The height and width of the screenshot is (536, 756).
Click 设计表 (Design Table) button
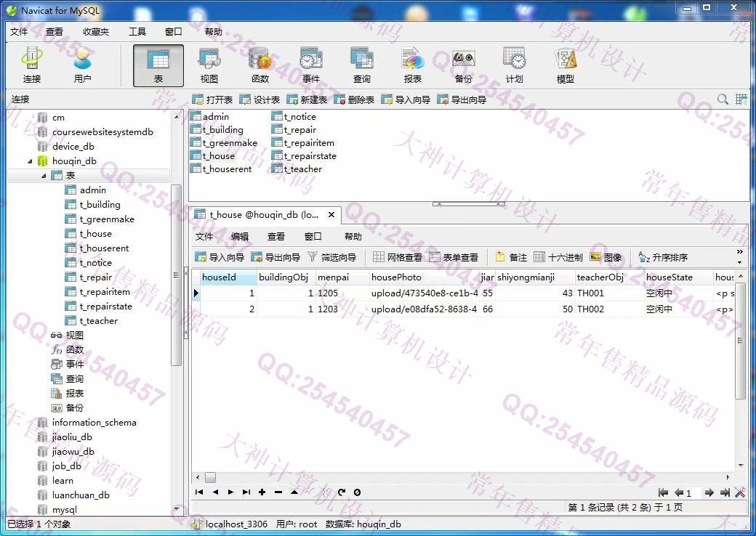[260, 100]
